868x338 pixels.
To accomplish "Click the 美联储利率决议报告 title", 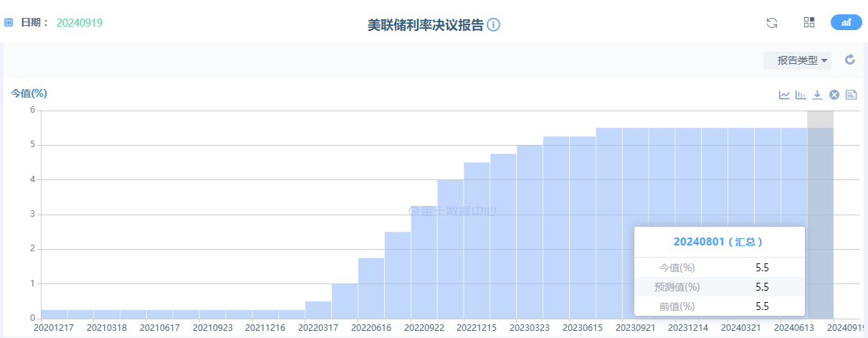I will click(x=425, y=24).
